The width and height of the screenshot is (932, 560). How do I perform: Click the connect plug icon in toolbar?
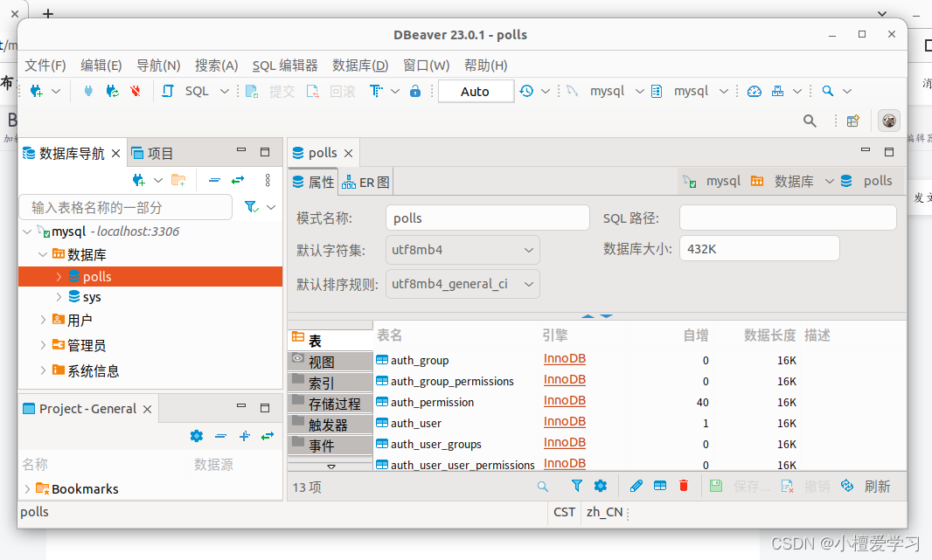[x=88, y=91]
